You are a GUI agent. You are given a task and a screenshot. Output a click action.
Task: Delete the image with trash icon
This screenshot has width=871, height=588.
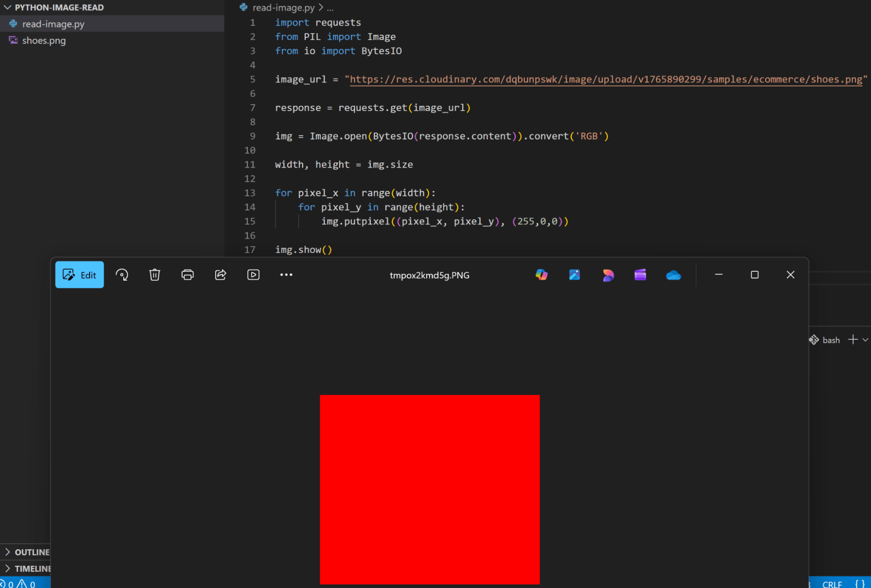coord(155,275)
